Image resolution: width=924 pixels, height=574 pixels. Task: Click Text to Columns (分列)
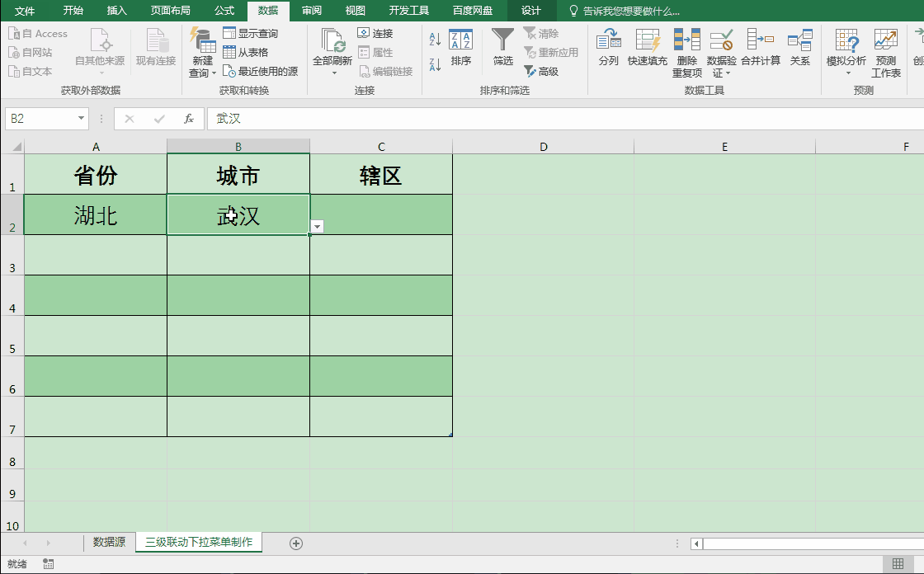608,47
